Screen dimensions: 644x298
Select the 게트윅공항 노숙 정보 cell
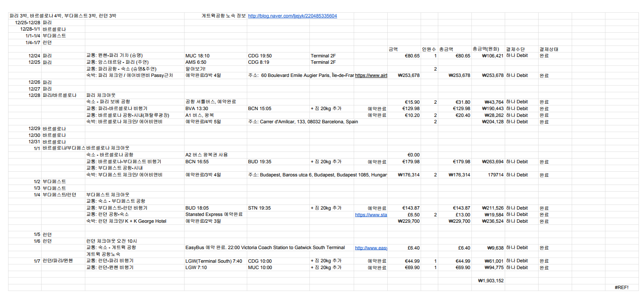click(223, 16)
